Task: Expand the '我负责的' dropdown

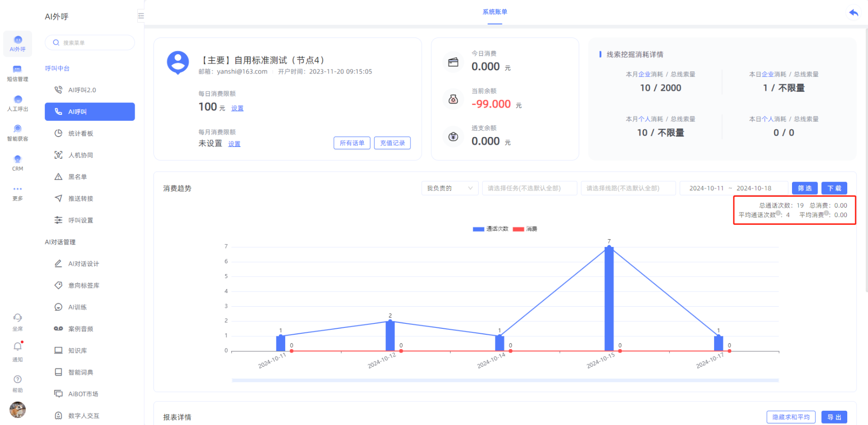Action: click(x=450, y=188)
